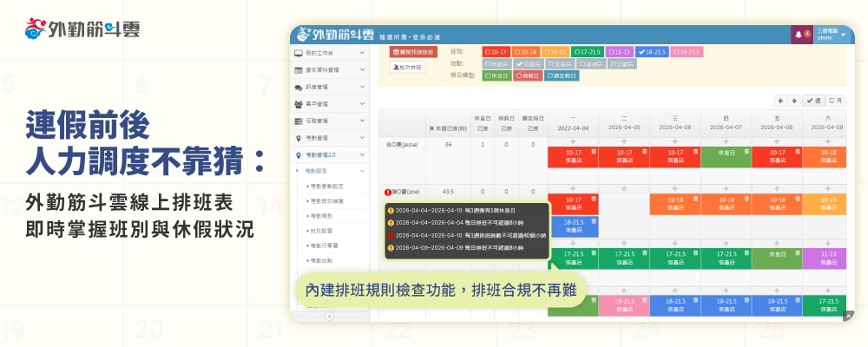Delete jesse's 10-17 shift on 2026-04-05
Image resolution: width=868 pixels, height=347 pixels.
pos(644,151)
